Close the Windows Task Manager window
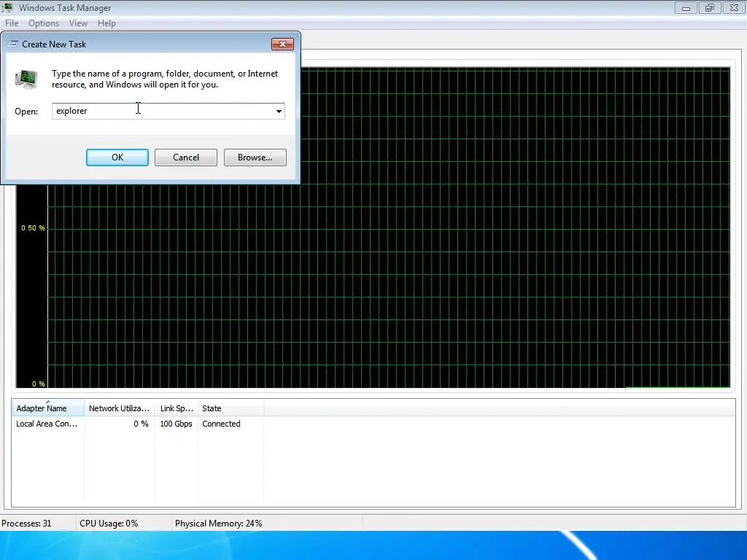Image resolution: width=747 pixels, height=560 pixels. pos(734,7)
